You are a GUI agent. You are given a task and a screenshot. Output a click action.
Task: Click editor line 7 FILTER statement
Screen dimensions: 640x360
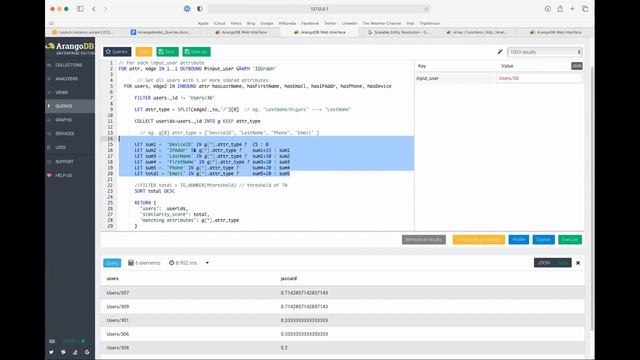[174, 98]
